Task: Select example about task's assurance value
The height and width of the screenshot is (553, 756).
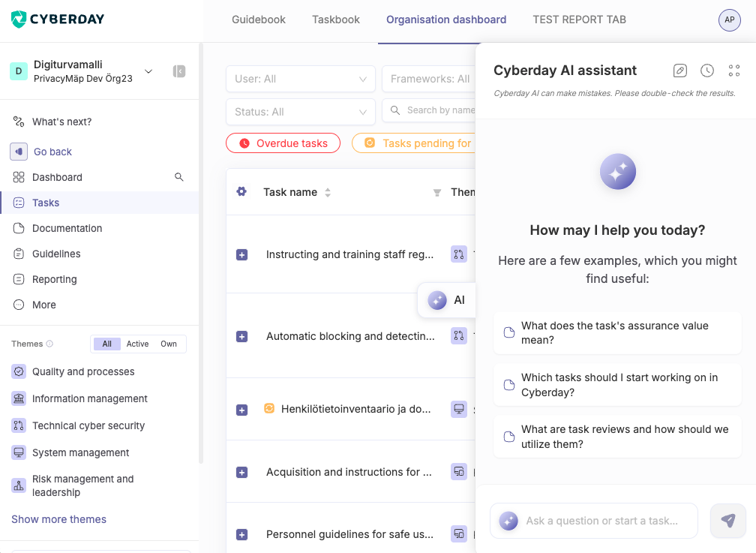Action: (618, 333)
